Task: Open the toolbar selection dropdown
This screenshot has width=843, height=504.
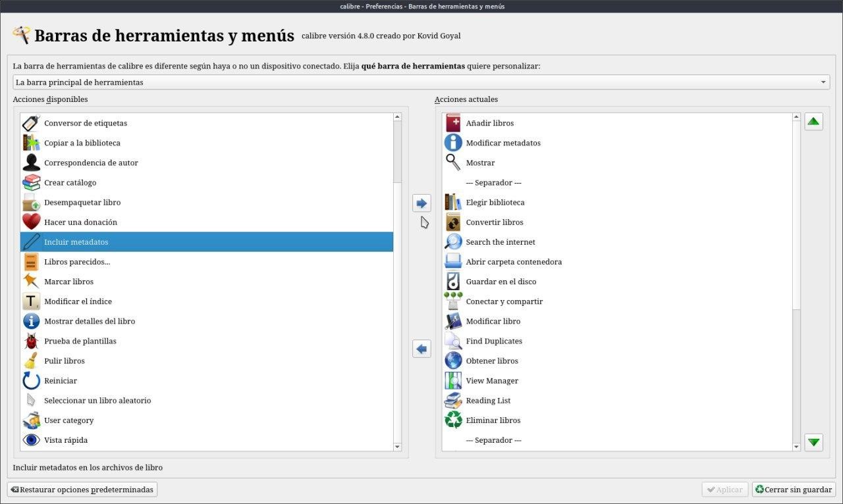Action: point(421,82)
